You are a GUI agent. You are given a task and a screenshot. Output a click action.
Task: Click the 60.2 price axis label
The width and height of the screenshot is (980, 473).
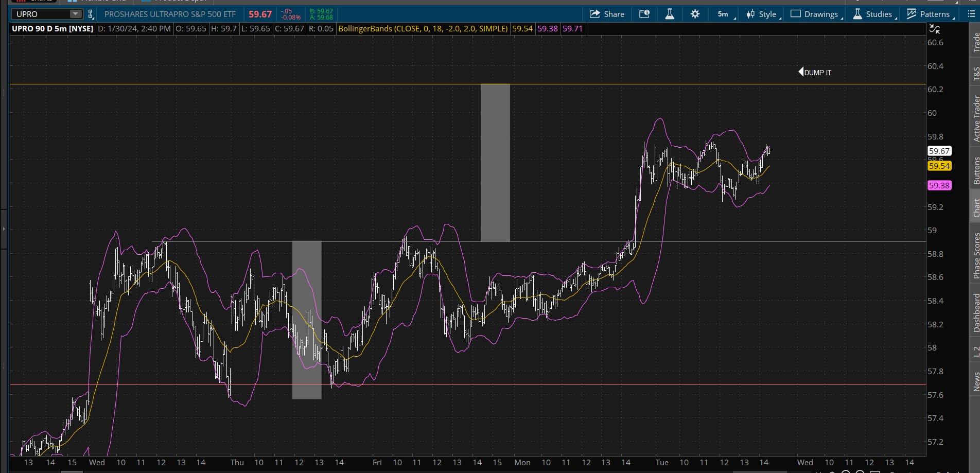[935, 89]
